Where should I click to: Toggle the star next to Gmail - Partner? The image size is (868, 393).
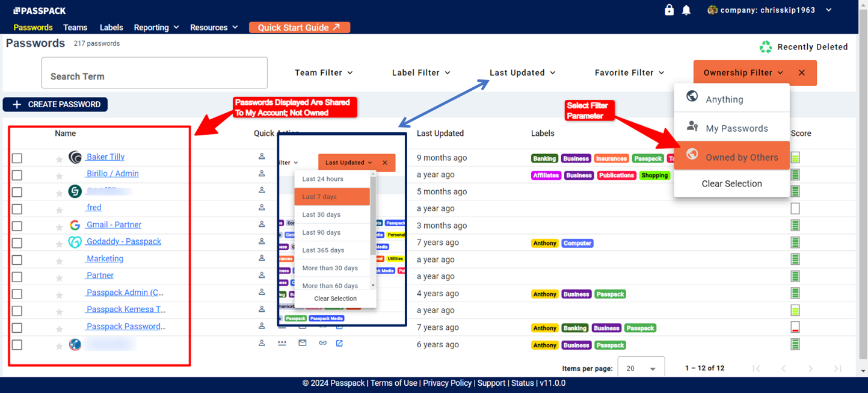59,227
